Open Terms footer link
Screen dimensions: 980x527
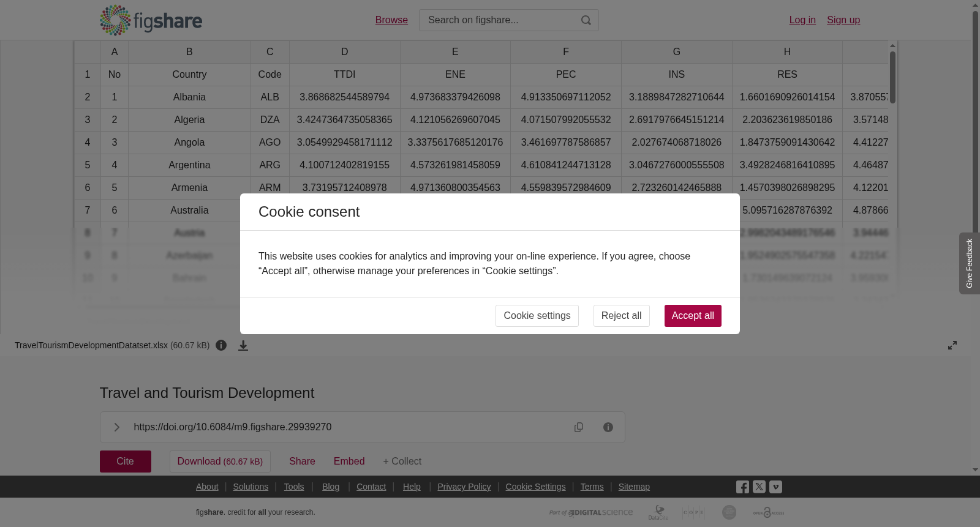592,487
